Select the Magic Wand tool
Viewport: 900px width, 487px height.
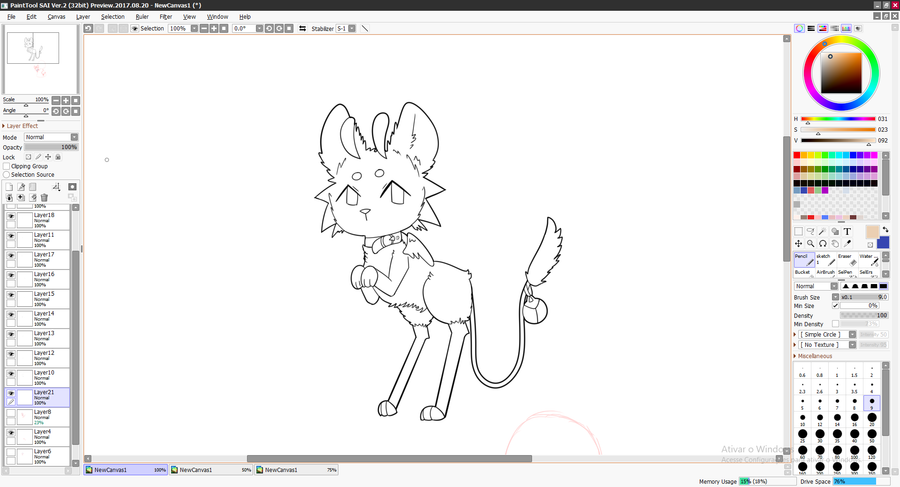pos(823,231)
